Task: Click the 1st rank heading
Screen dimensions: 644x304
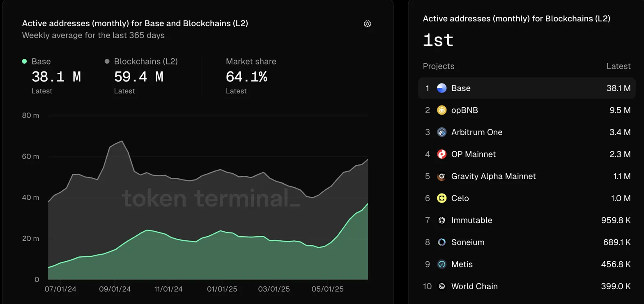Action: click(x=438, y=40)
